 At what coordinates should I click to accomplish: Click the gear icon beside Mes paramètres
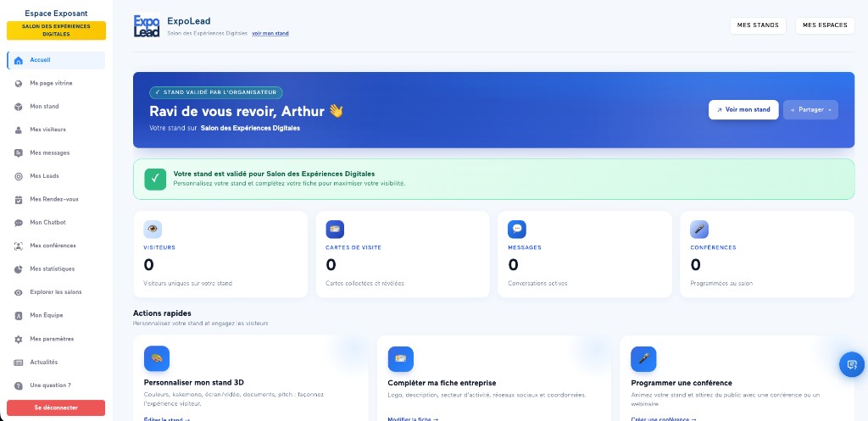[x=19, y=339]
